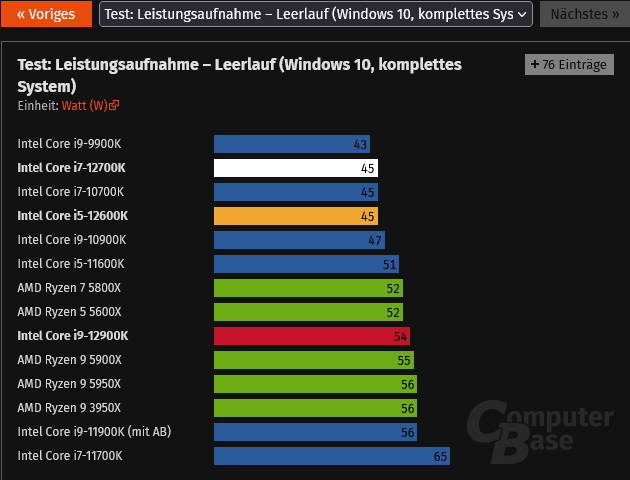Screen dimensions: 630x480
Task: Select the Intel Core i5-12600K label
Action: click(x=73, y=216)
